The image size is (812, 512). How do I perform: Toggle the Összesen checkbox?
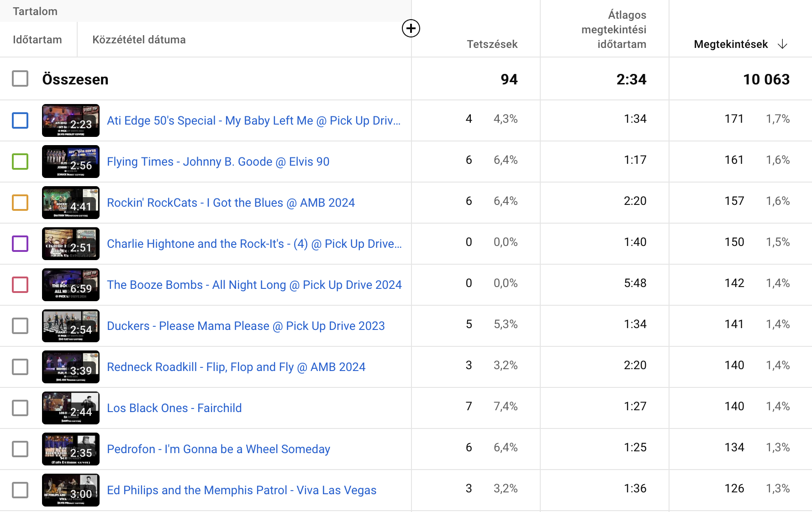tap(20, 79)
